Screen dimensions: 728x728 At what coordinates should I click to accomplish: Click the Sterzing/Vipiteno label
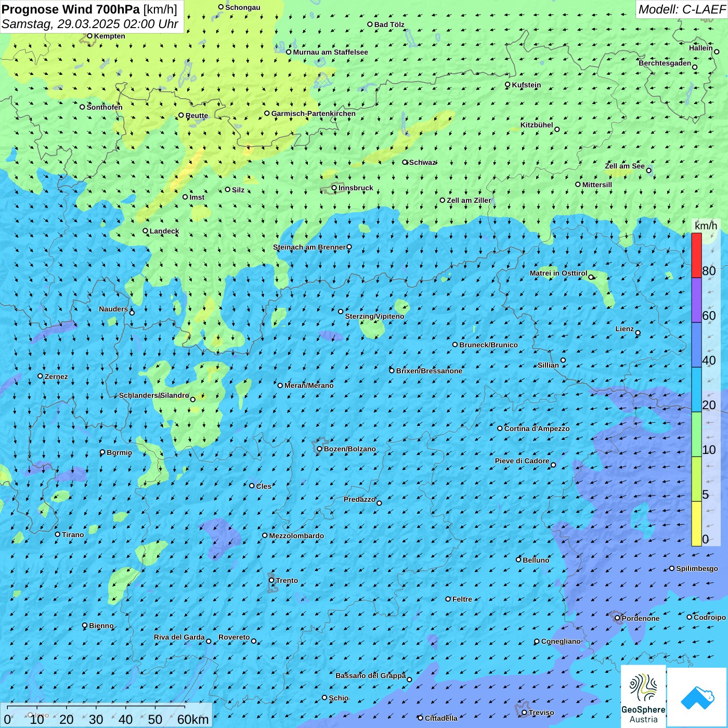click(x=374, y=316)
